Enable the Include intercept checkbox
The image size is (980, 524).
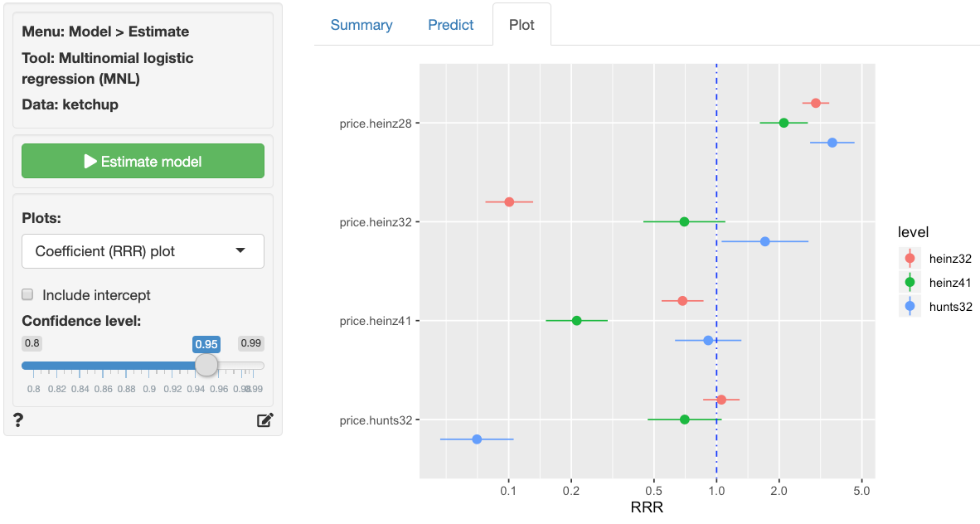pos(28,295)
